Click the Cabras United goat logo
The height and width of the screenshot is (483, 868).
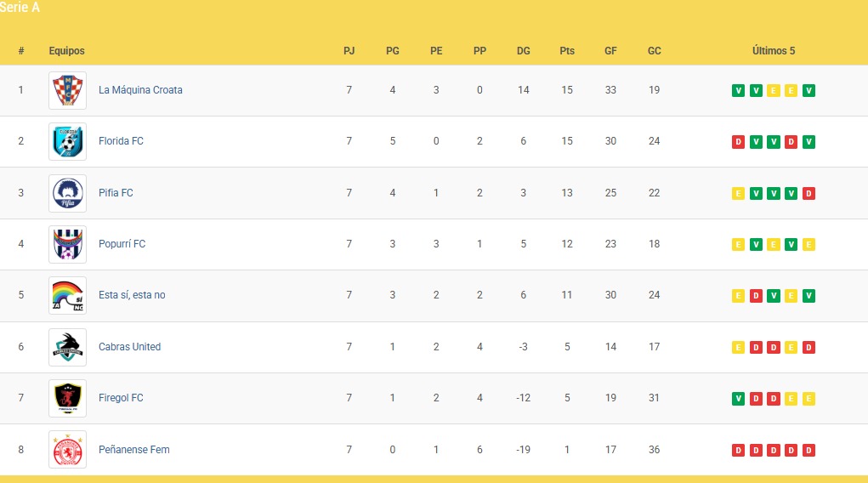coord(67,347)
